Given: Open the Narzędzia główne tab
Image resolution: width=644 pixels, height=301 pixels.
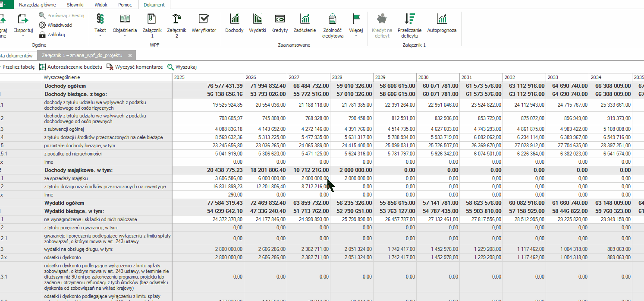Looking at the screenshot, I should (37, 5).
